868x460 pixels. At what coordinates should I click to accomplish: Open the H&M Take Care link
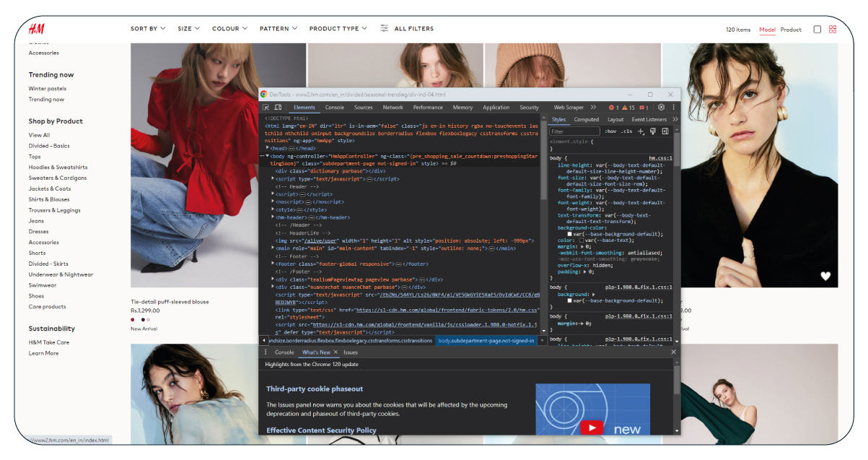[49, 342]
